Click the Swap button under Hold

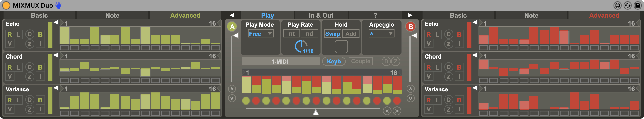(x=332, y=33)
